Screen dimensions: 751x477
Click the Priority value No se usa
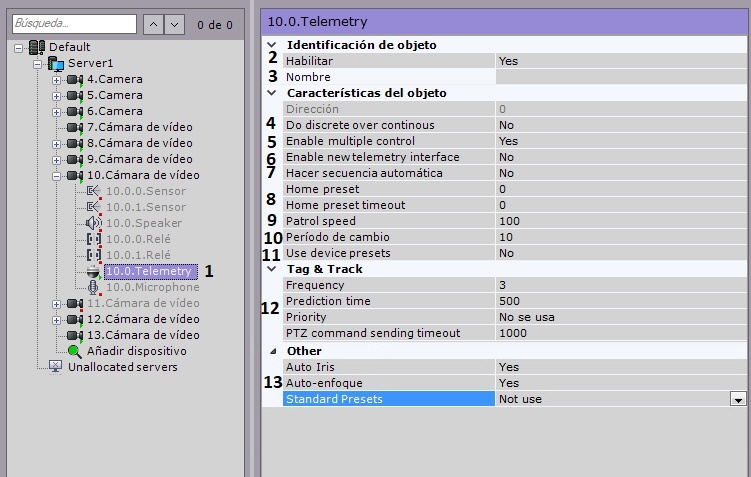point(621,317)
